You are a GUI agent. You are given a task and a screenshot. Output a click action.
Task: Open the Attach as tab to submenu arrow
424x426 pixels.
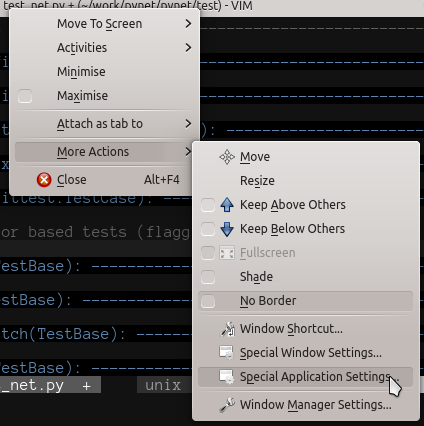(188, 124)
